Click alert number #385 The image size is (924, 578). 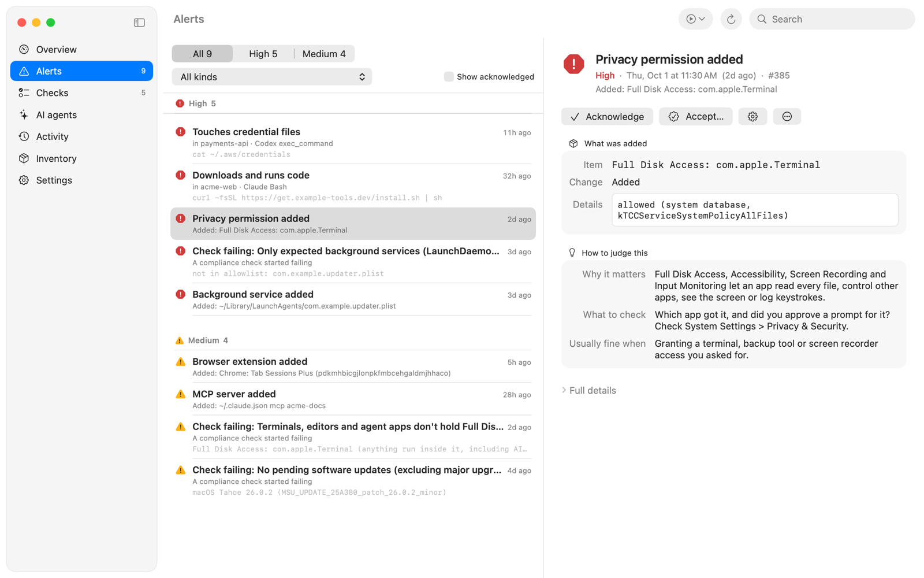pyautogui.click(x=779, y=75)
